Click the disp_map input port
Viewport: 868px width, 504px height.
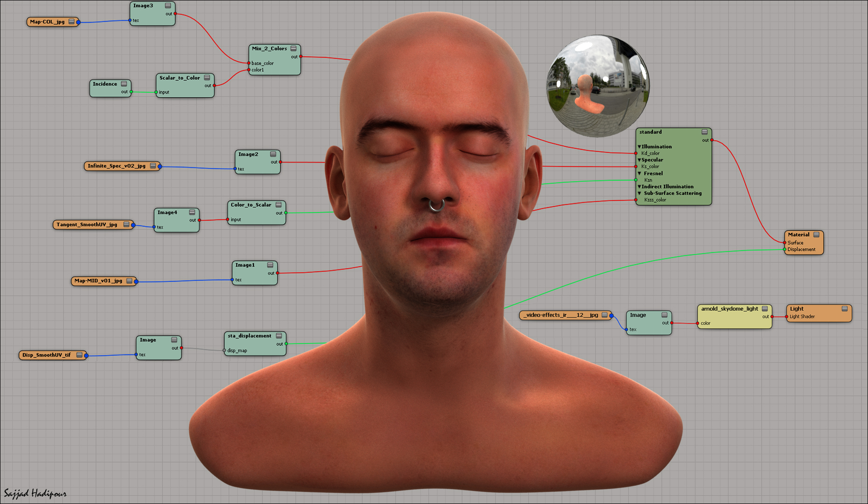pos(224,350)
